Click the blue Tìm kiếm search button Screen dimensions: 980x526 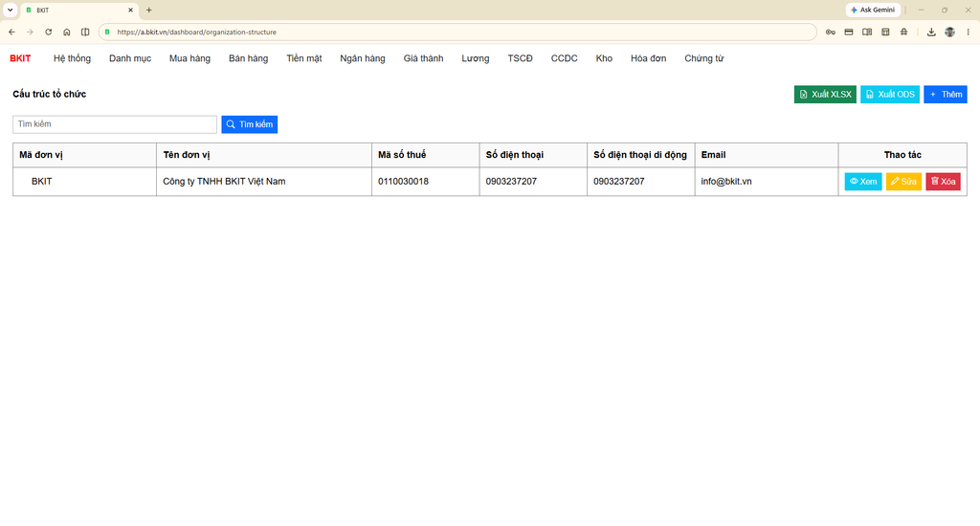tap(250, 124)
